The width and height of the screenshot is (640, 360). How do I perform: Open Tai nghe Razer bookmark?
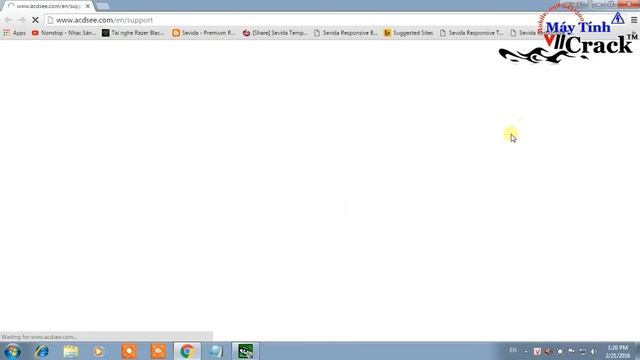coord(133,33)
